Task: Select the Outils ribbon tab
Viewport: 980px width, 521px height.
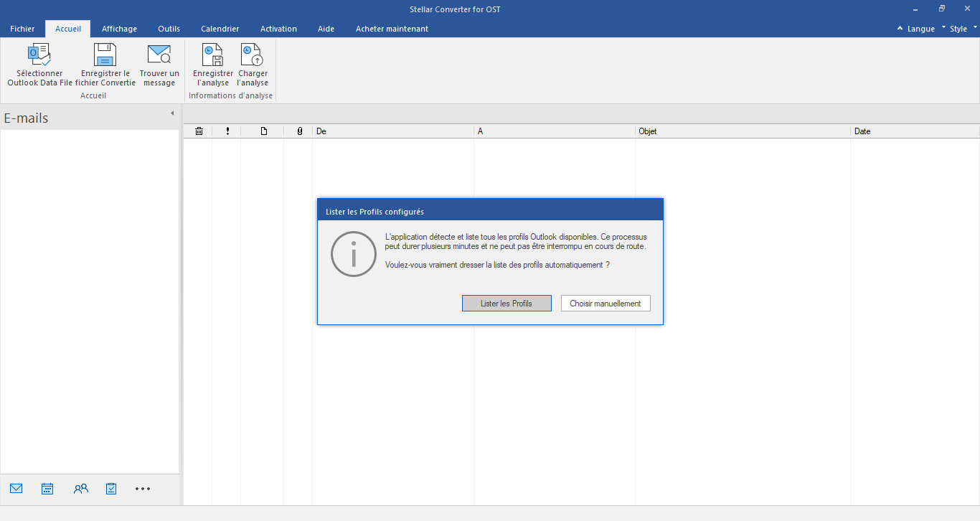Action: click(x=169, y=29)
